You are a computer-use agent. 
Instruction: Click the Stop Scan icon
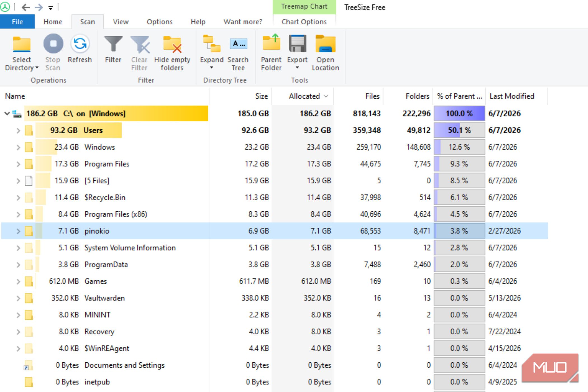pos(53,44)
